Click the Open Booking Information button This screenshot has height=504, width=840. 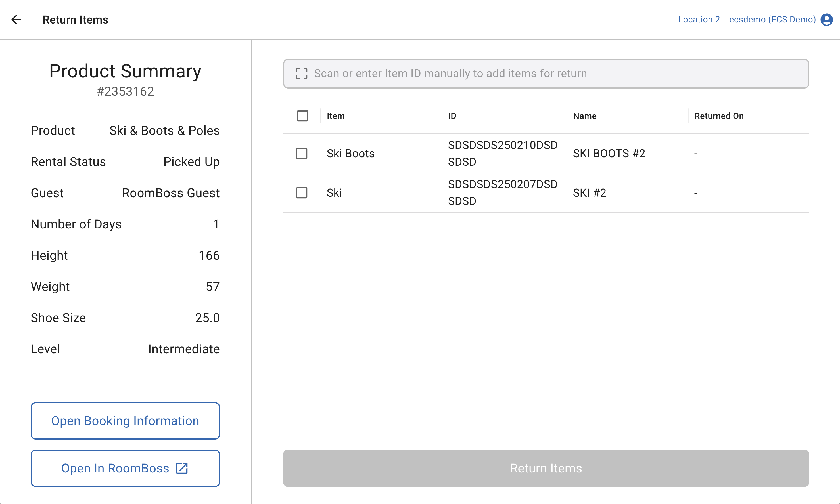click(125, 421)
